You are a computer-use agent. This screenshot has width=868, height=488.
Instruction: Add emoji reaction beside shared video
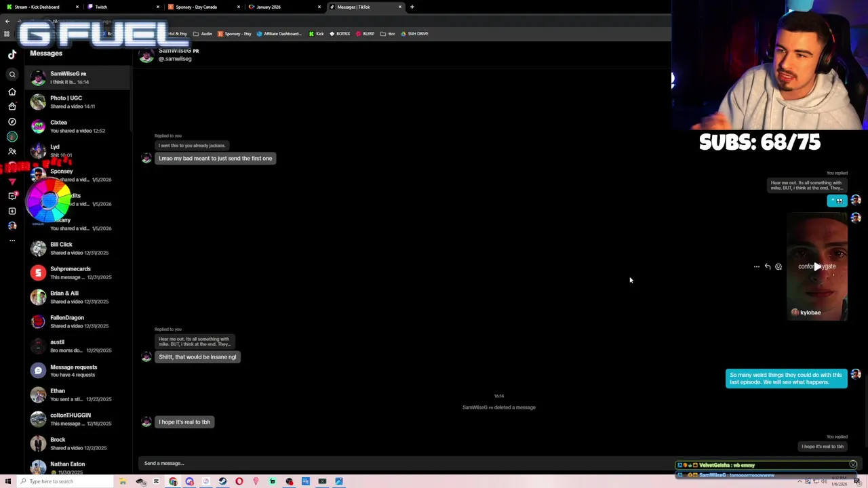pyautogui.click(x=778, y=267)
